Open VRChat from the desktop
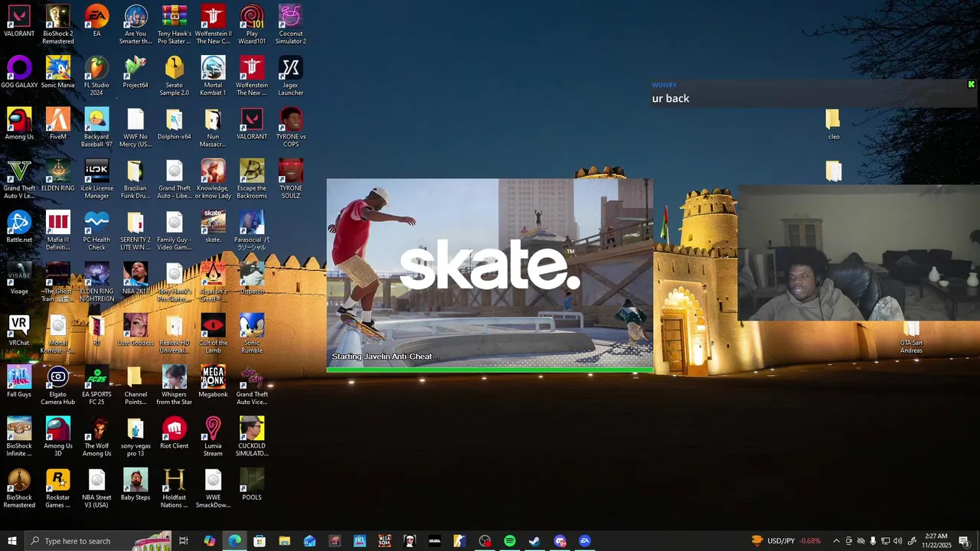The height and width of the screenshot is (551, 980). [19, 329]
